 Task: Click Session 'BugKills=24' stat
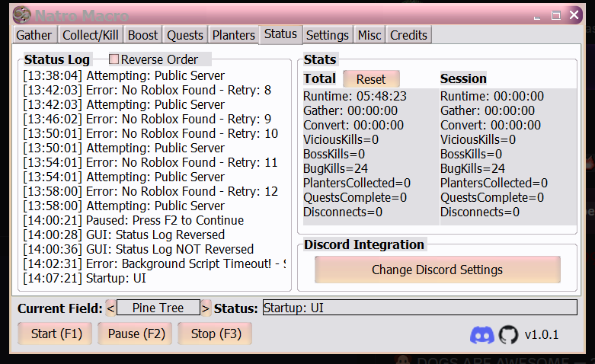click(x=472, y=168)
